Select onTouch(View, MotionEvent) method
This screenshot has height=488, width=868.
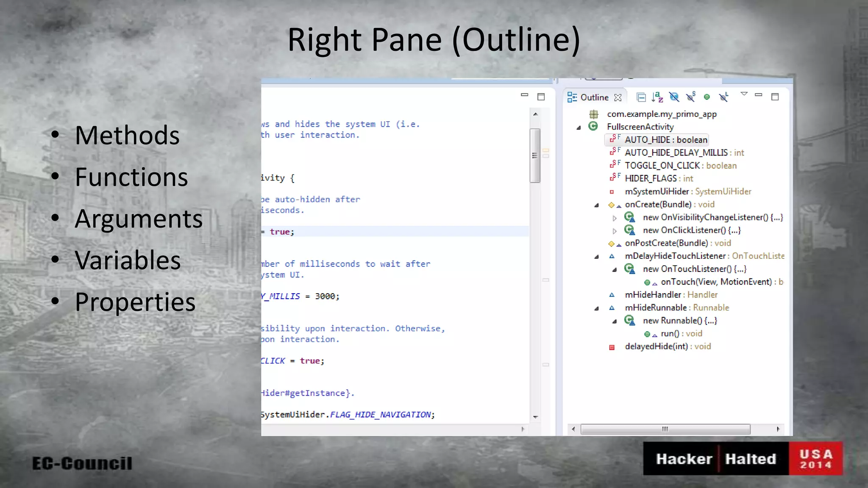click(722, 282)
